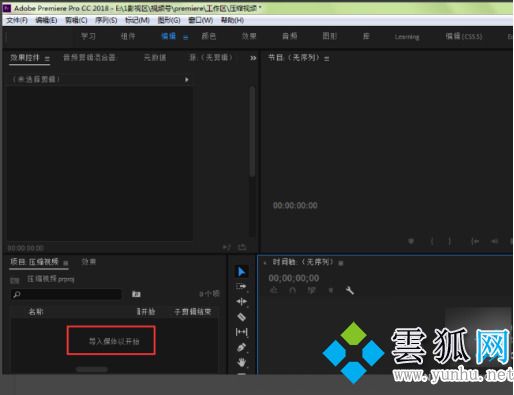Click 导入媒体以开始 in Project panel
Screen dimensions: 514x395
point(114,341)
